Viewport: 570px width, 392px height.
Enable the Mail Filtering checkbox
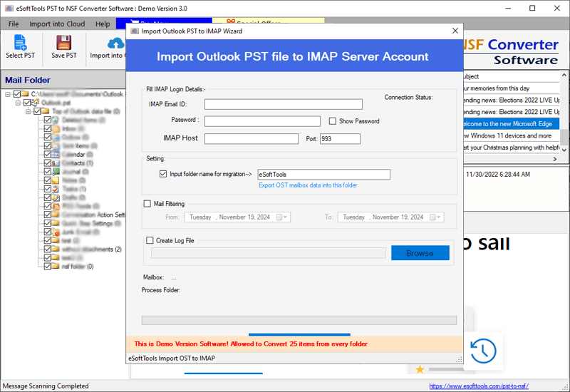pyautogui.click(x=147, y=204)
